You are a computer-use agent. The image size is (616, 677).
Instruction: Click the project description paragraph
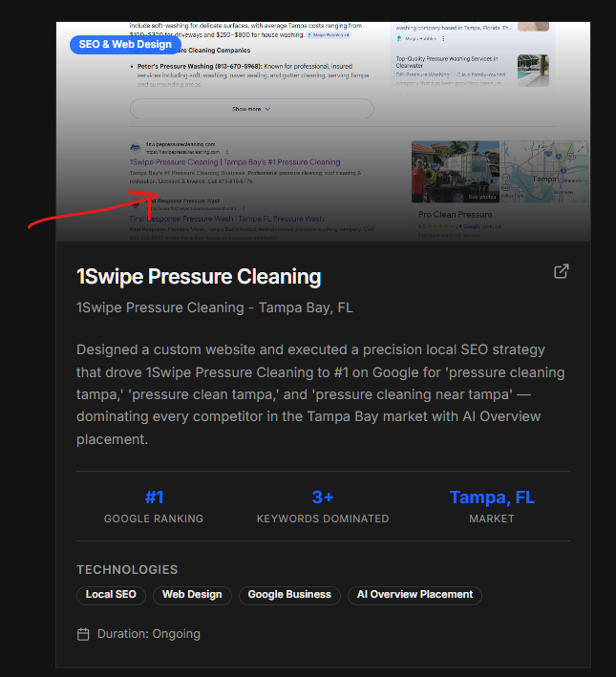[323, 394]
